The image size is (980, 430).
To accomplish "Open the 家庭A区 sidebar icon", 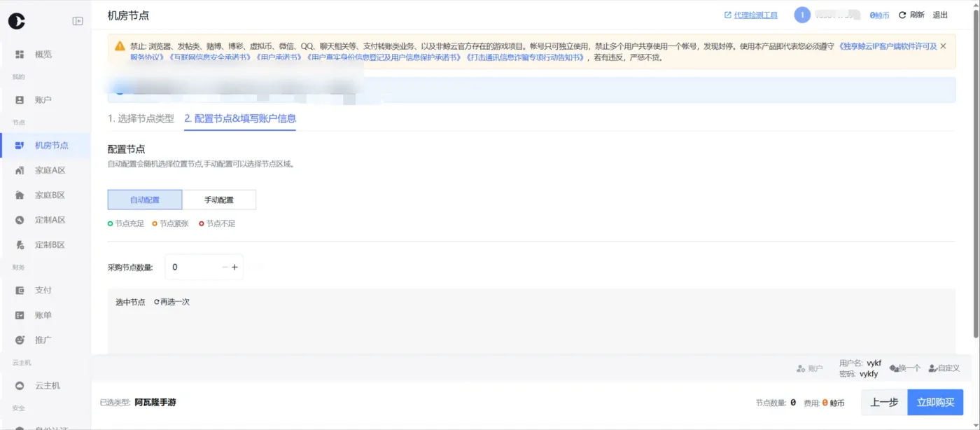I will click(x=20, y=170).
